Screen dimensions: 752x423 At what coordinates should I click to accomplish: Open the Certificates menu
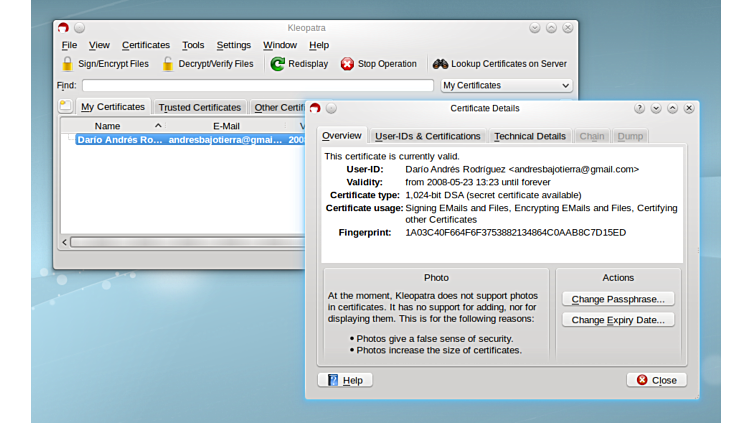pyautogui.click(x=146, y=45)
